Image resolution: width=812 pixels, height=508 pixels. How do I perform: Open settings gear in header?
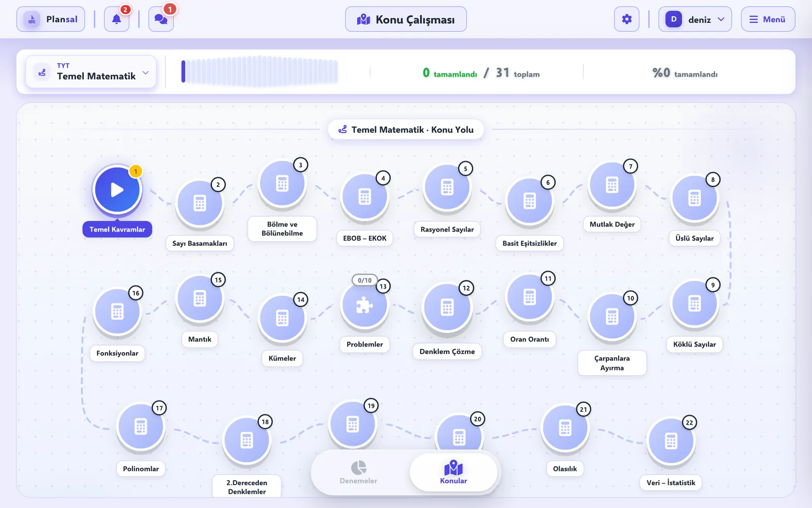[627, 19]
